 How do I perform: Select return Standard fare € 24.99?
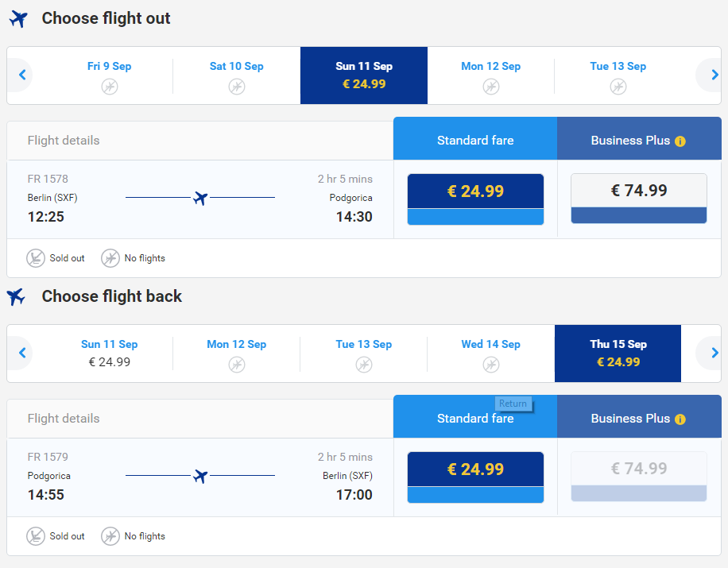pos(475,477)
